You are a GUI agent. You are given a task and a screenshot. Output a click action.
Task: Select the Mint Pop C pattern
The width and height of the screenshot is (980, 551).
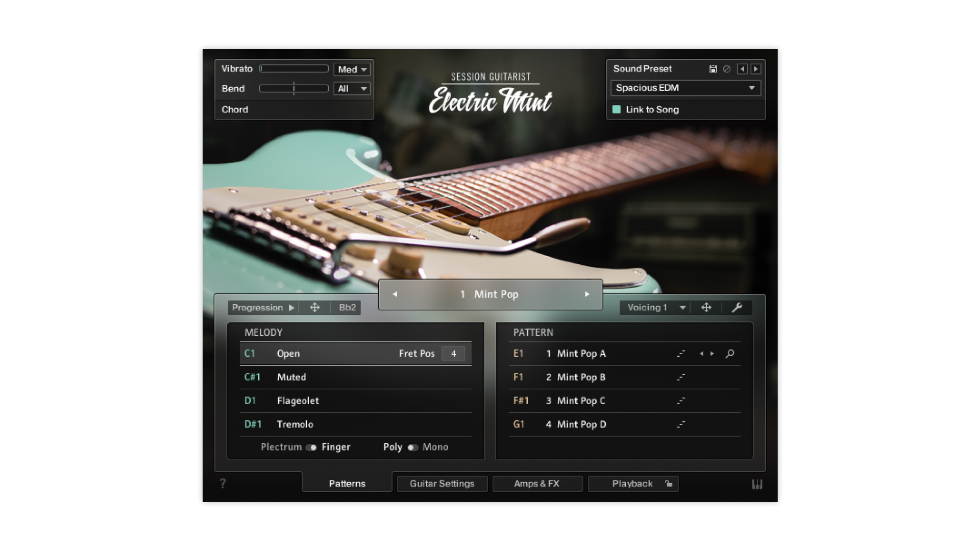[x=580, y=401]
